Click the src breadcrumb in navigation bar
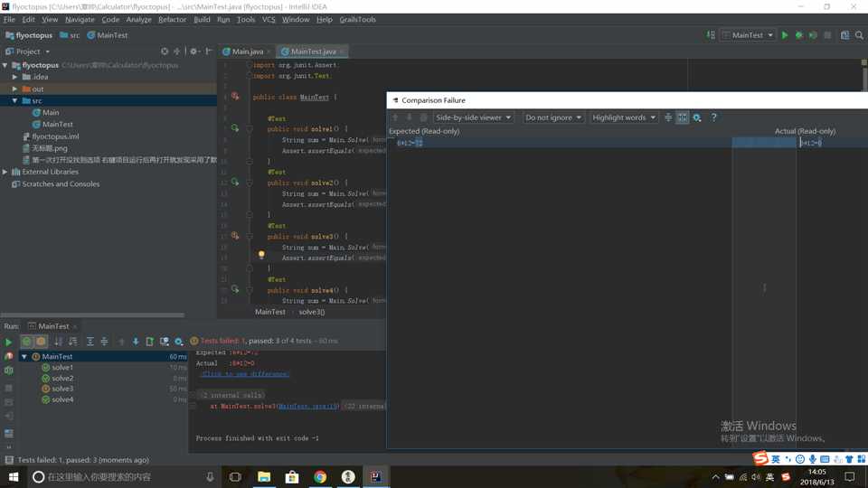Image resolution: width=868 pixels, height=488 pixels. click(70, 35)
